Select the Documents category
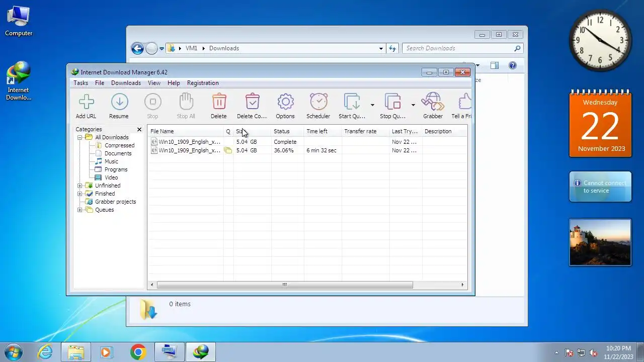Viewport: 644px width, 362px height. 118,153
